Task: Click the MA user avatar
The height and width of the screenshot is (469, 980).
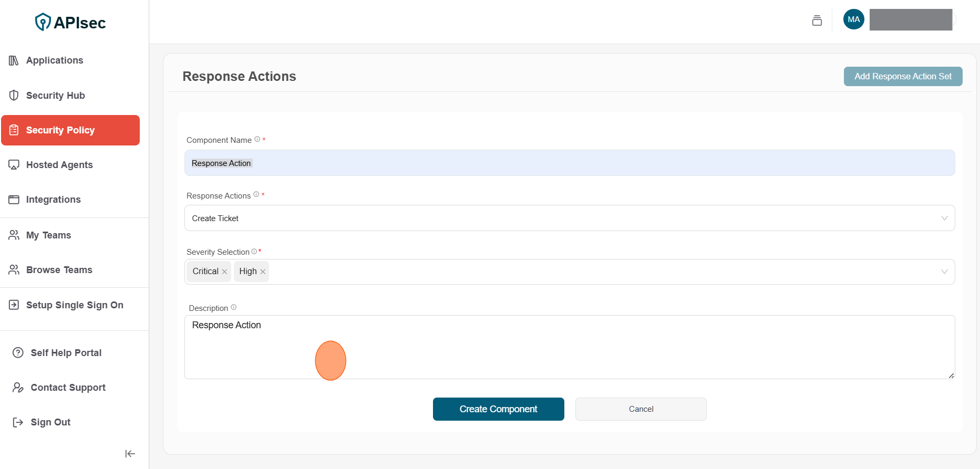Action: [853, 19]
